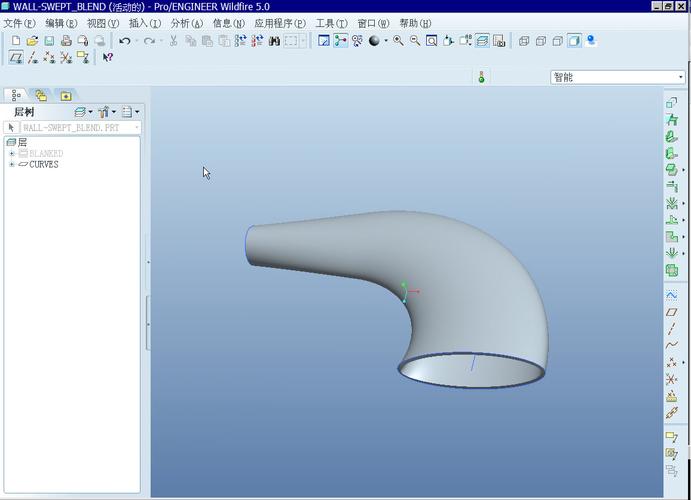Screen dimensions: 691x500
Task: Open the 分析(A) menu
Action: [186, 23]
